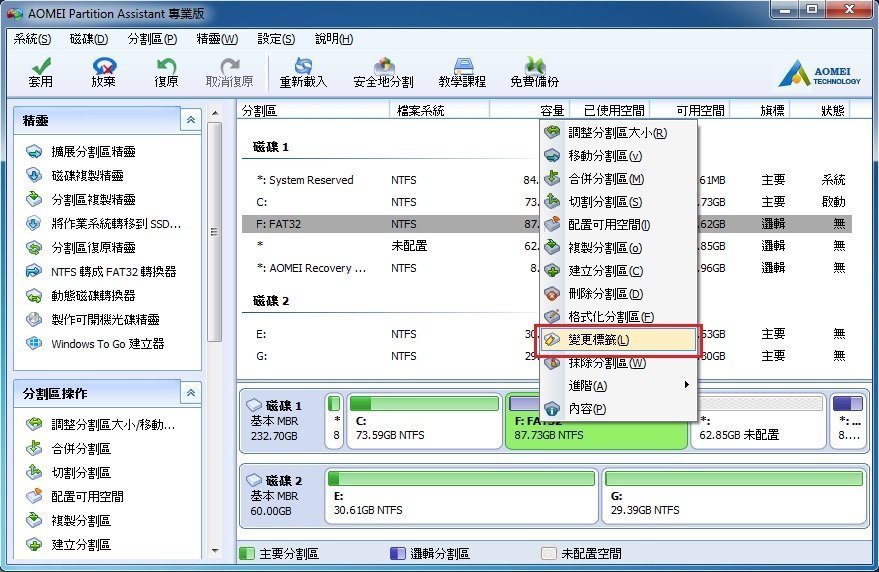Screen dimensions: 879x572
Task: Launch the 分割區復原精靈 wizard
Action: pos(81,247)
